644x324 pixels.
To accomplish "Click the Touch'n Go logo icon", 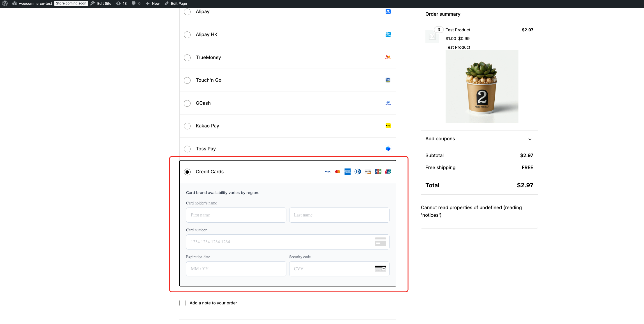I will tap(388, 80).
